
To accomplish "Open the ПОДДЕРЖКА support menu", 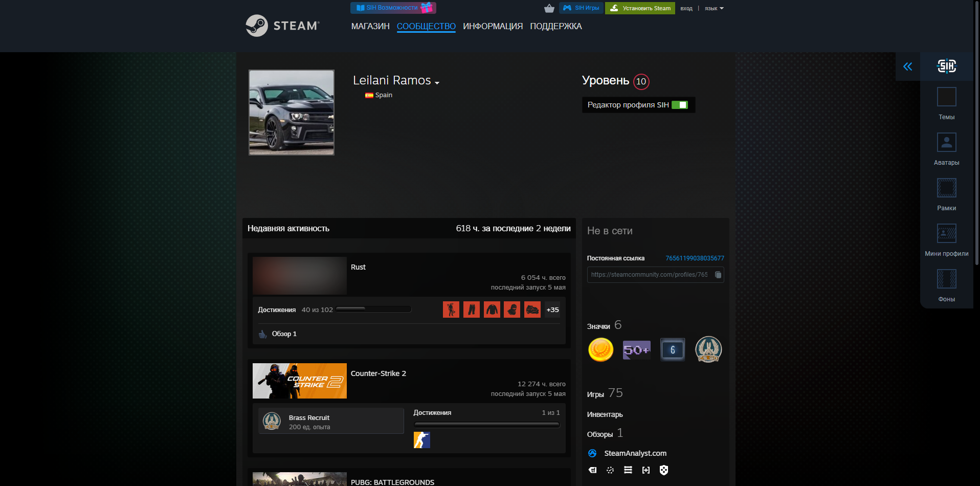I will coord(556,26).
